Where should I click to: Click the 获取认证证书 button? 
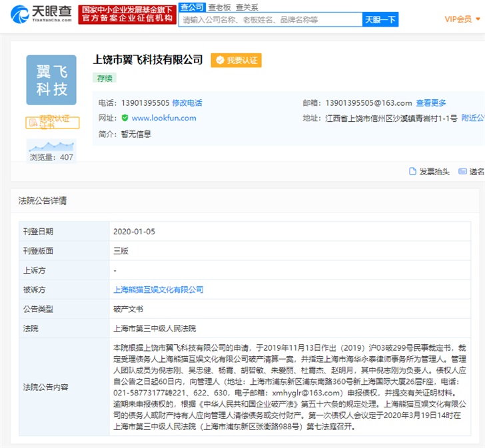(52, 122)
